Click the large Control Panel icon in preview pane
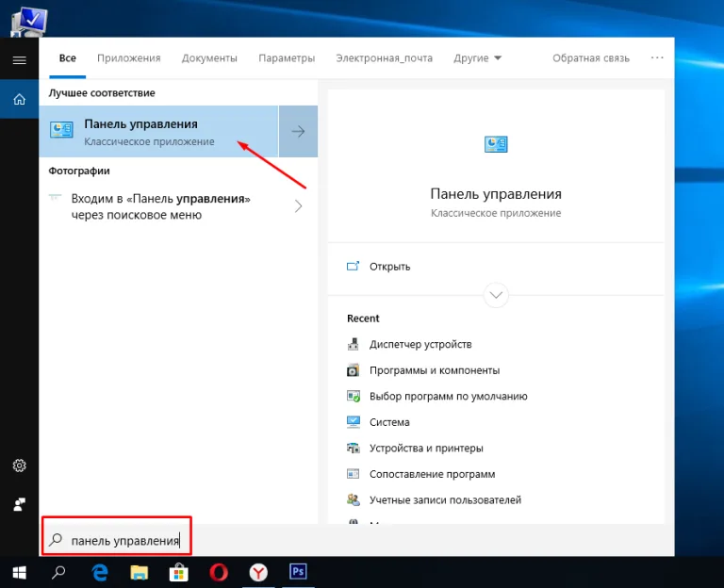724x588 pixels. pyautogui.click(x=496, y=144)
